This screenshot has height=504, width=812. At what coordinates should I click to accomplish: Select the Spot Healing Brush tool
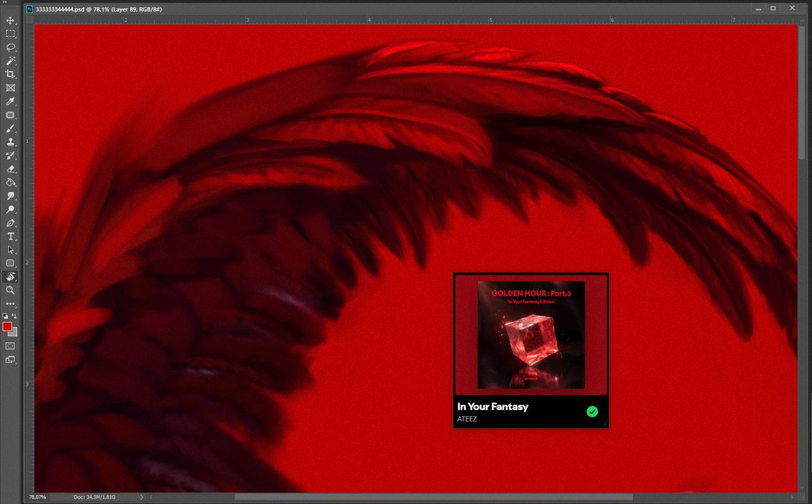point(10,115)
